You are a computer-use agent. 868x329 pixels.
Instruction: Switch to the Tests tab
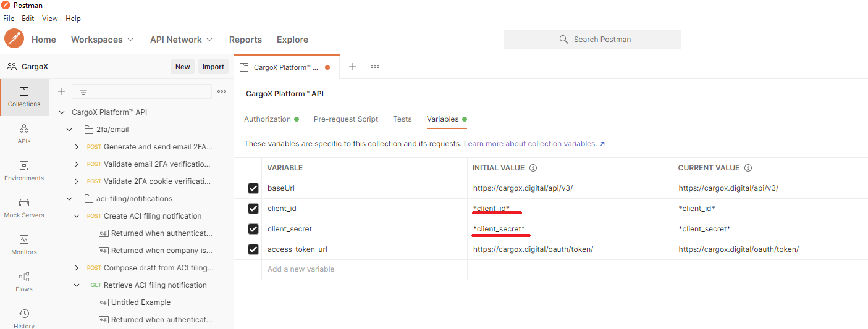pos(402,119)
